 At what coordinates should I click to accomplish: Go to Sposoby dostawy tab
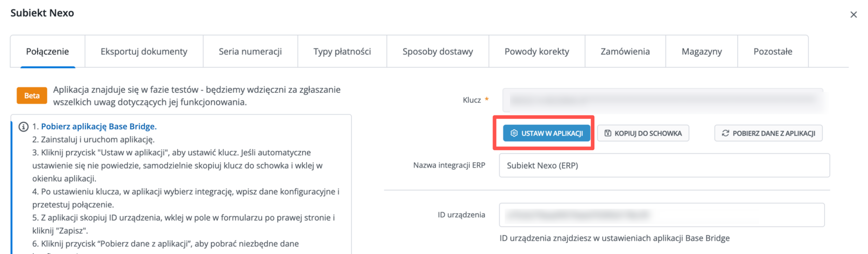437,51
